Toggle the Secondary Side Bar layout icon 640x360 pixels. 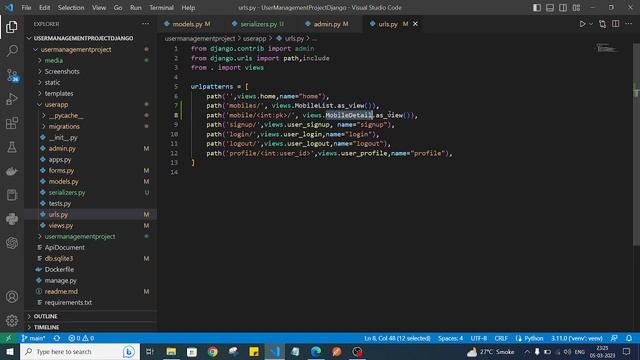pyautogui.click(x=563, y=8)
